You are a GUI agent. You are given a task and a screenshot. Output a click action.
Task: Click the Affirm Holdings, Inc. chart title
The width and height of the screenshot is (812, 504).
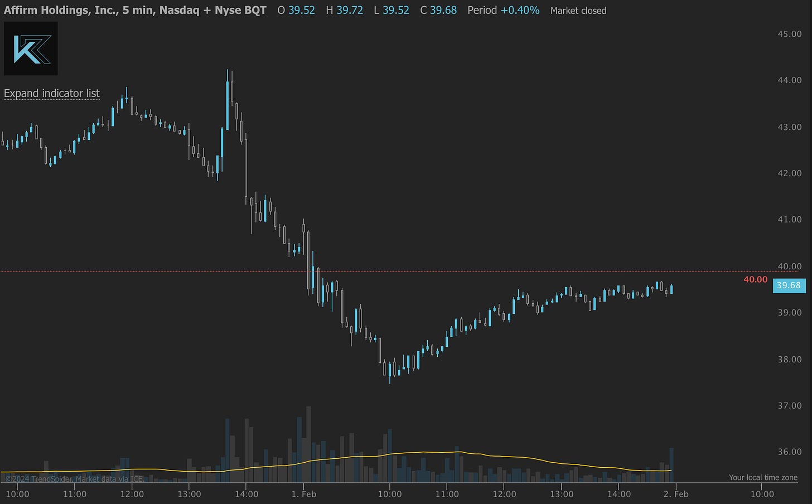[x=135, y=10]
